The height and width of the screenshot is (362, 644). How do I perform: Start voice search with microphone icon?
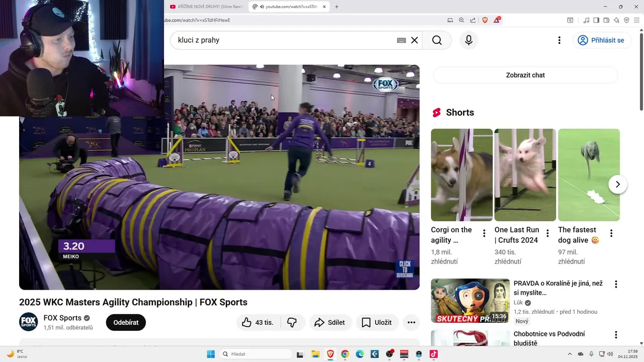(x=469, y=40)
